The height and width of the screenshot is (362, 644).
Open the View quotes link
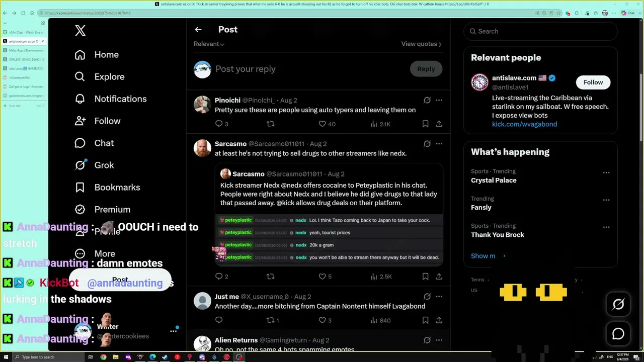422,44
